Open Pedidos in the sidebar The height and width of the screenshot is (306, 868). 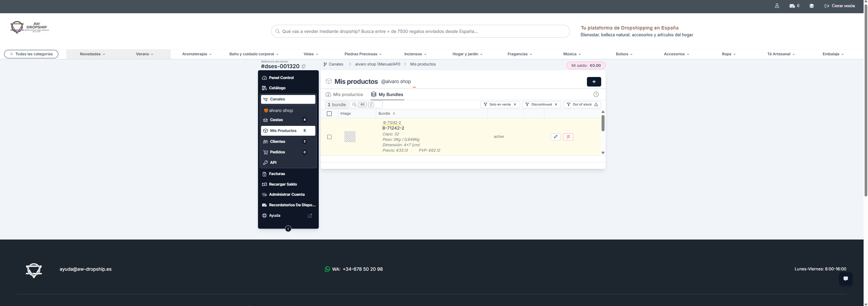288,152
